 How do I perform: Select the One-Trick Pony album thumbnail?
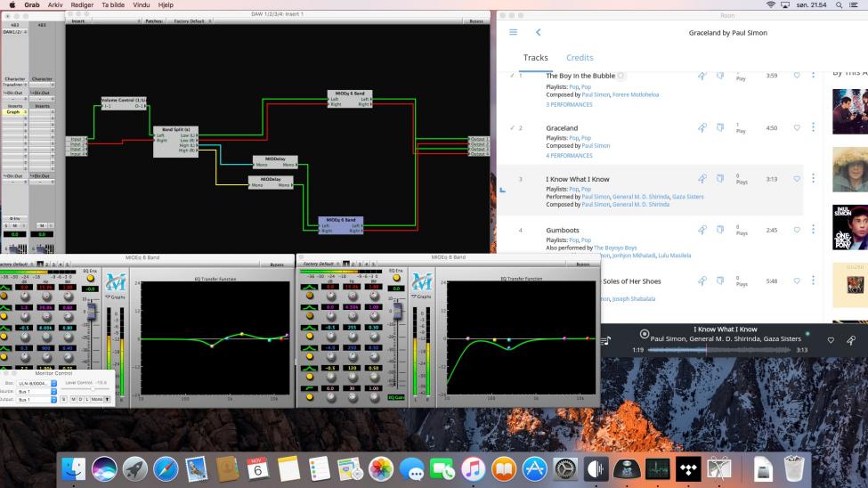pos(849,227)
